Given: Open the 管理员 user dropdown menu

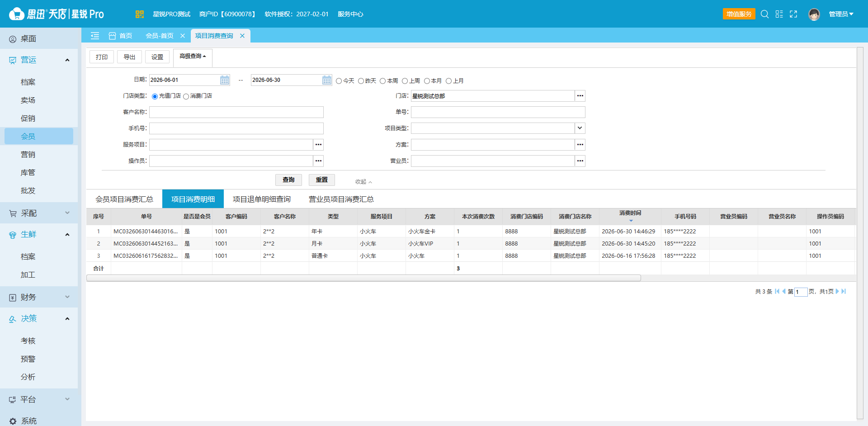Looking at the screenshot, I should (841, 14).
